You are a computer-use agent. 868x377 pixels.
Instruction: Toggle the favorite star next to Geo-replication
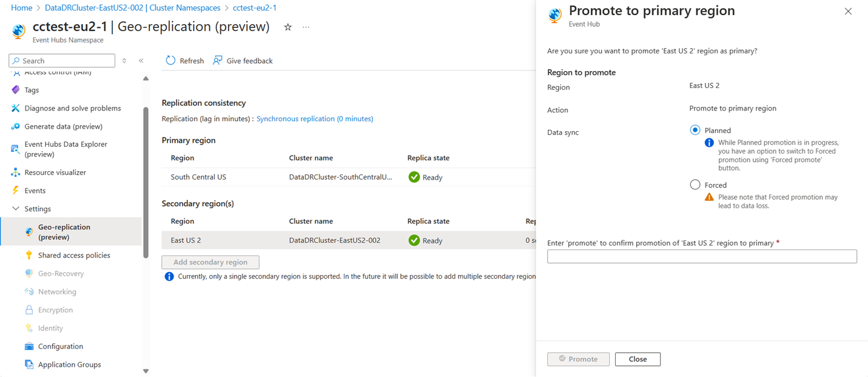pyautogui.click(x=288, y=27)
